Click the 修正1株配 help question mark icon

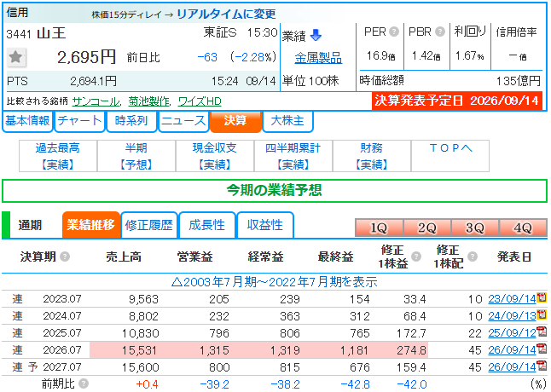point(473,257)
